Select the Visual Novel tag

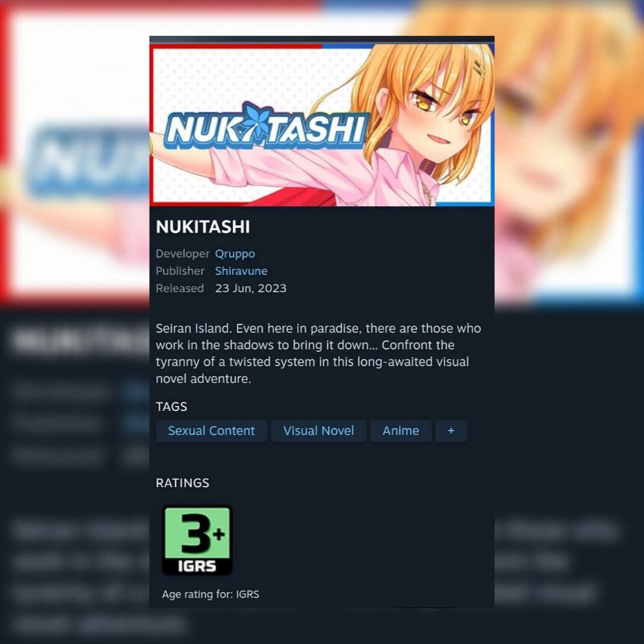(318, 431)
